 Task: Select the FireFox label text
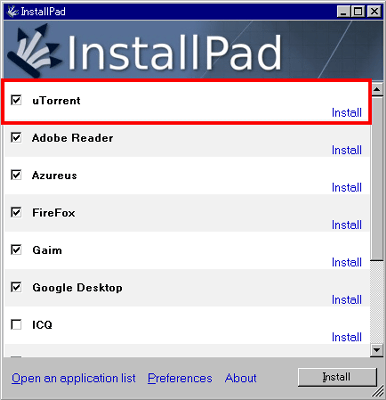pyautogui.click(x=54, y=213)
